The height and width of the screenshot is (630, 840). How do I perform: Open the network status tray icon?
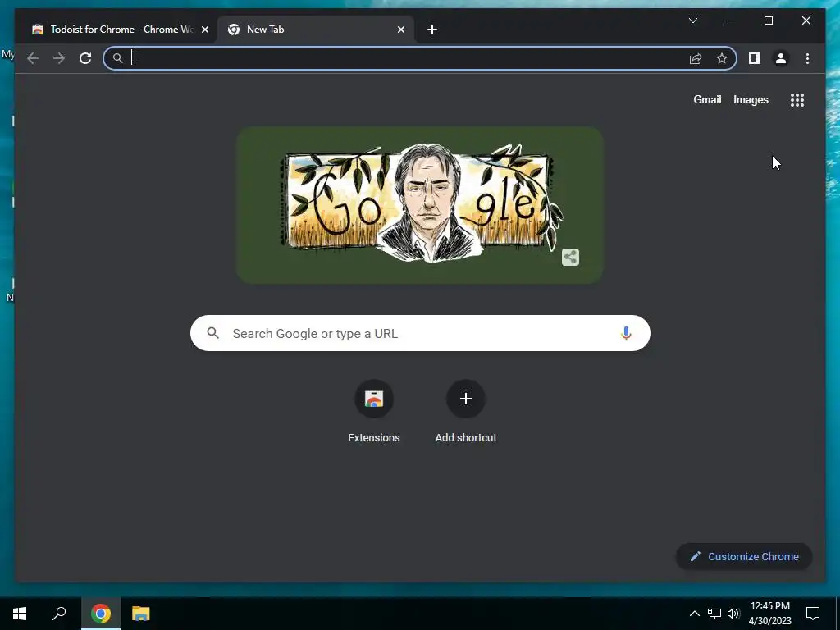point(714,614)
